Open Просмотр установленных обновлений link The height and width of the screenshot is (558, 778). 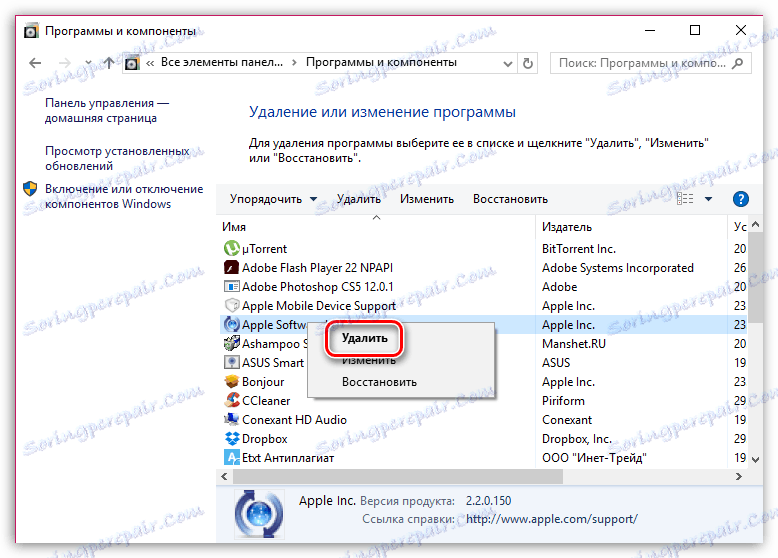coord(118,158)
